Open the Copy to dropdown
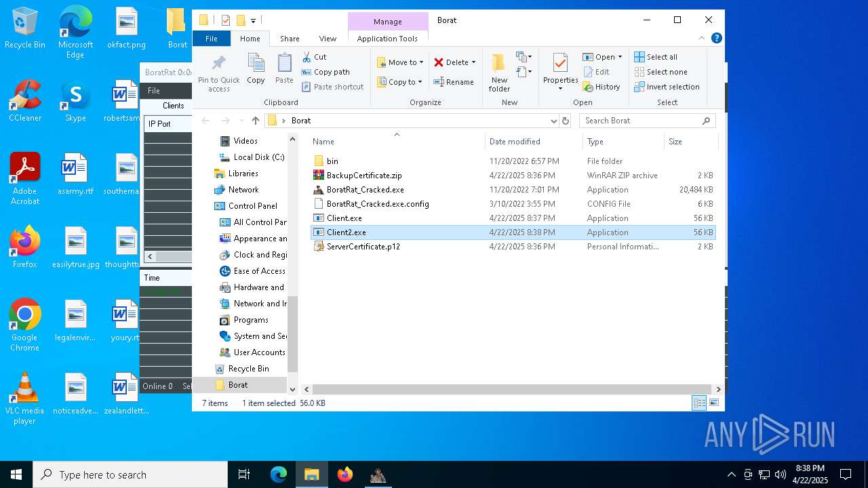This screenshot has width=868, height=488. [x=400, y=82]
